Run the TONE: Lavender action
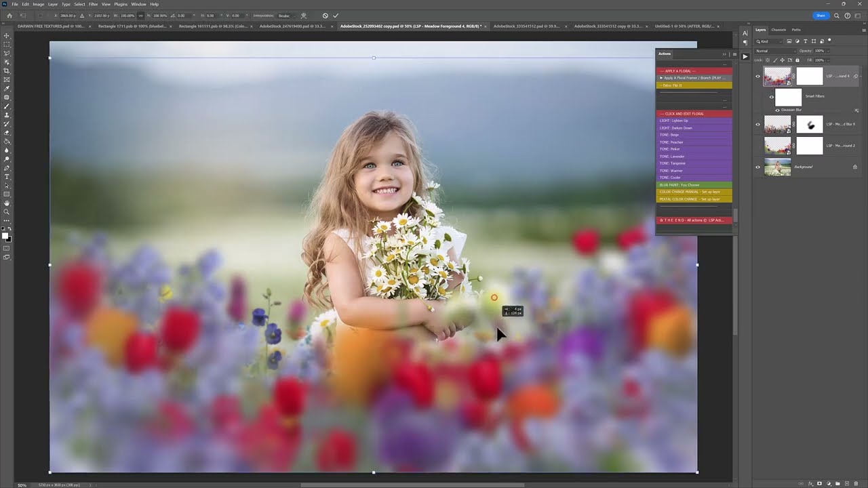This screenshot has width=868, height=488. (694, 157)
